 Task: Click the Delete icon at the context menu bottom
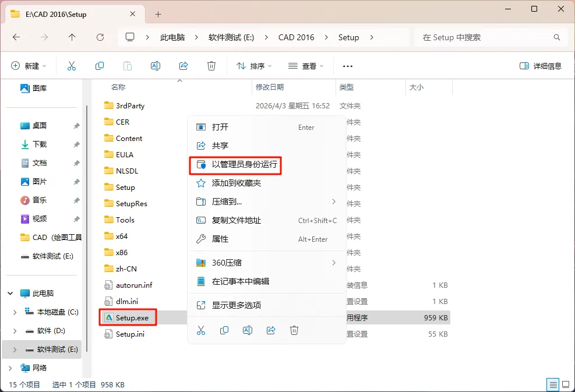coord(294,330)
